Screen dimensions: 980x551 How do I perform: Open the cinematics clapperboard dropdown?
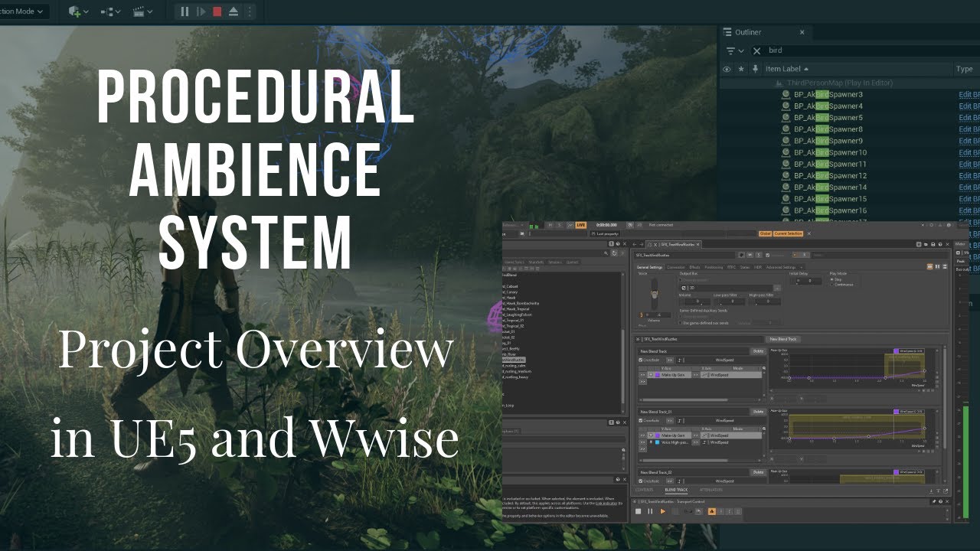click(x=142, y=11)
